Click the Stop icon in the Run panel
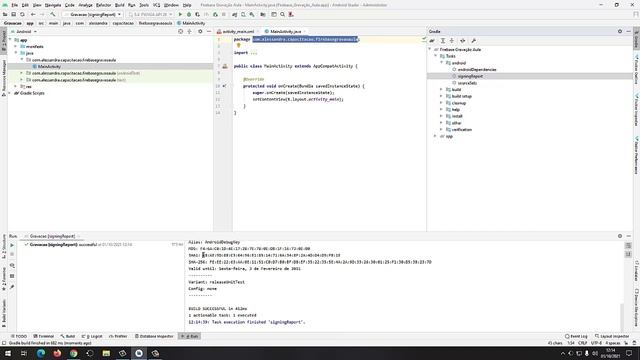Image resolution: width=640 pixels, height=360 pixels. [x=12, y=254]
